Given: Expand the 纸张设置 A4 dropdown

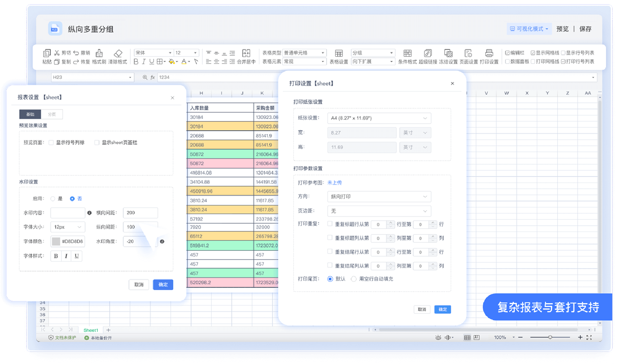Looking at the screenshot, I should tap(379, 118).
